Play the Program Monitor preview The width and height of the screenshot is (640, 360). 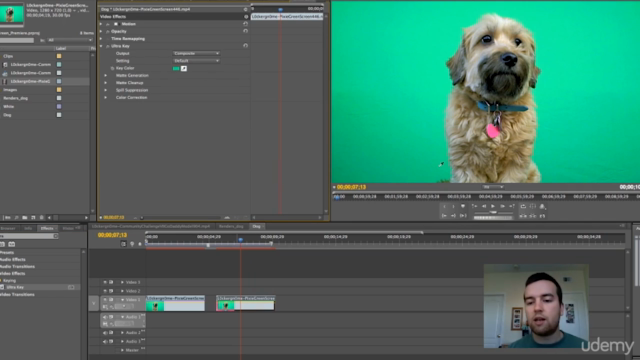[x=493, y=207]
